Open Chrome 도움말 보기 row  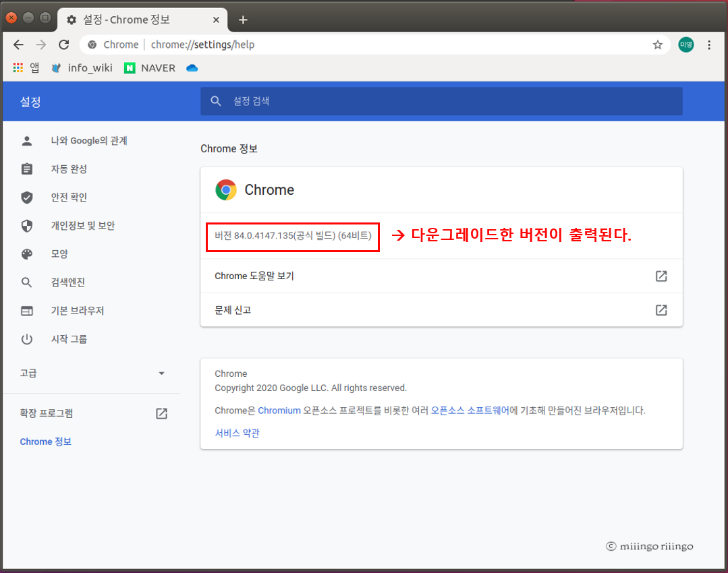[441, 276]
